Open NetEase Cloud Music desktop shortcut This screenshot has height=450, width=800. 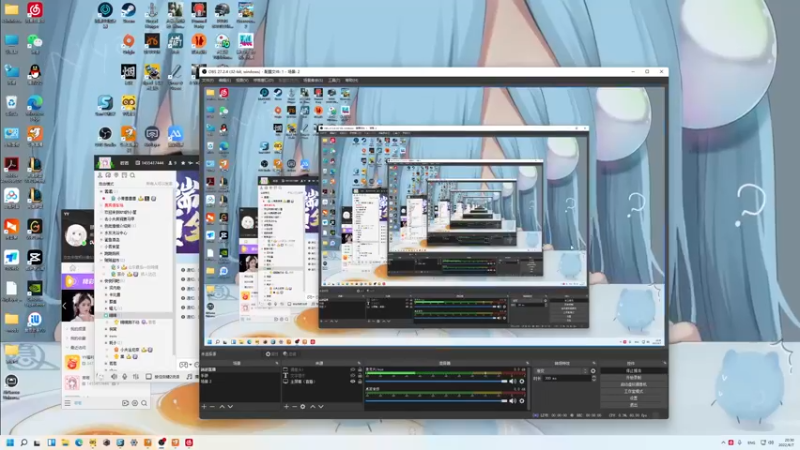[x=35, y=12]
